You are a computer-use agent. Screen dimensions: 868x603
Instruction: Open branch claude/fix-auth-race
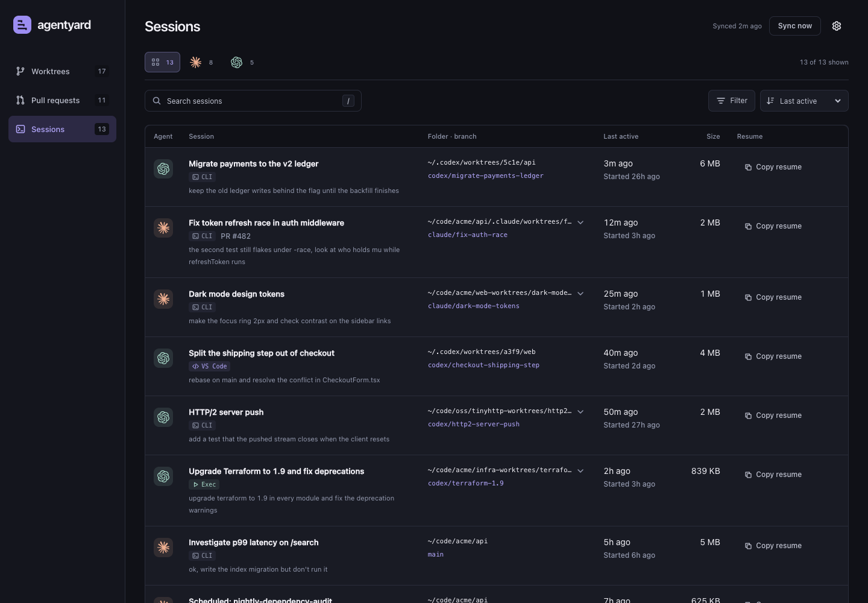click(x=468, y=235)
